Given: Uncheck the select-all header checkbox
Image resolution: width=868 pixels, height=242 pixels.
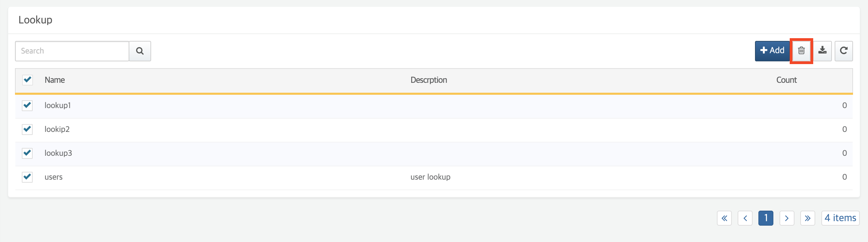Looking at the screenshot, I should tap(27, 80).
